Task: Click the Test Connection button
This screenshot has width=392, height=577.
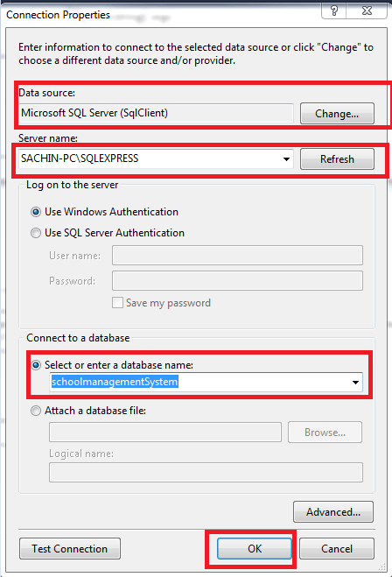Action: tap(69, 549)
